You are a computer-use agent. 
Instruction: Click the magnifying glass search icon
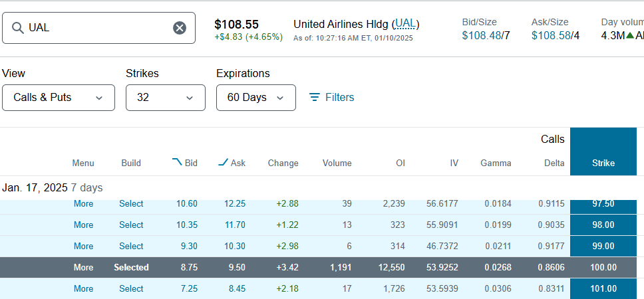[17, 28]
